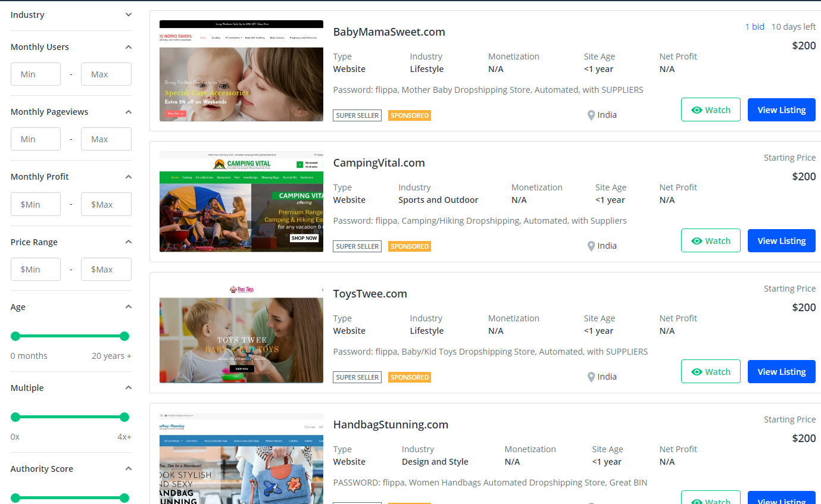Image resolution: width=821 pixels, height=504 pixels.
Task: View Listing for ToysTwee.com
Action: coord(782,371)
